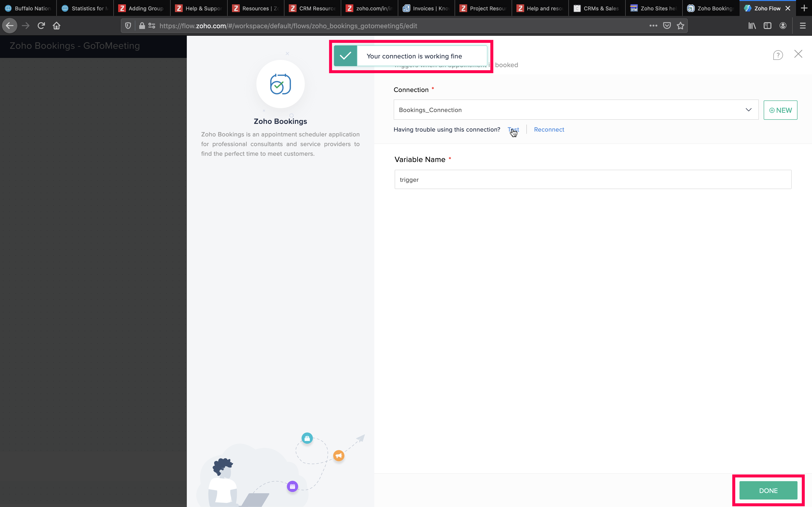Click the browser reload icon
This screenshot has height=507, width=812.
(41, 26)
